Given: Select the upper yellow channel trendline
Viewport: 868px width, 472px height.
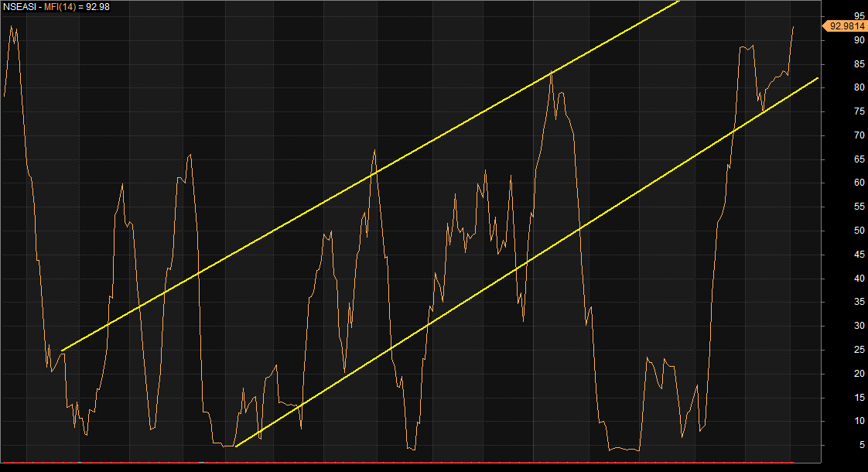Looking at the screenshot, I should (x=371, y=176).
